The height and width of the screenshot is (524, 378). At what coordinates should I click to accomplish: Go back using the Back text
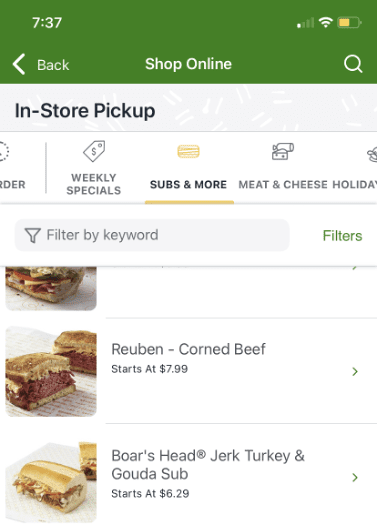pos(53,65)
